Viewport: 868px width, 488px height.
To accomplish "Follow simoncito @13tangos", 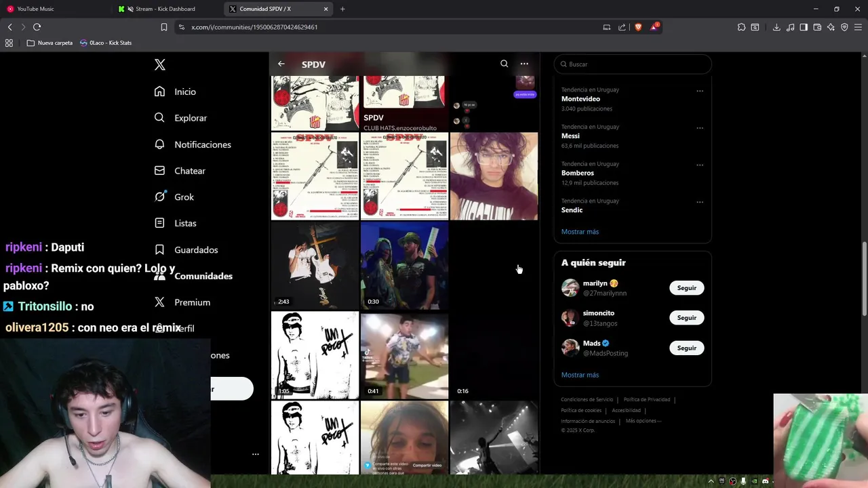I will click(x=686, y=318).
